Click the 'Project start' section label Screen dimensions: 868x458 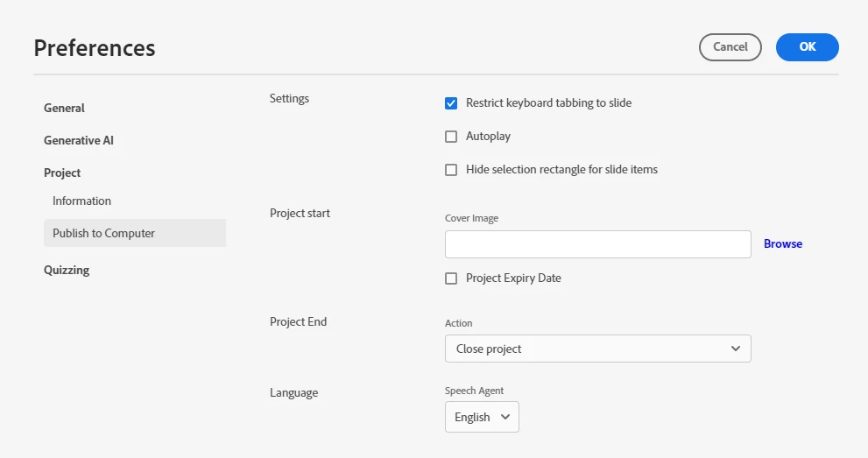coord(300,213)
